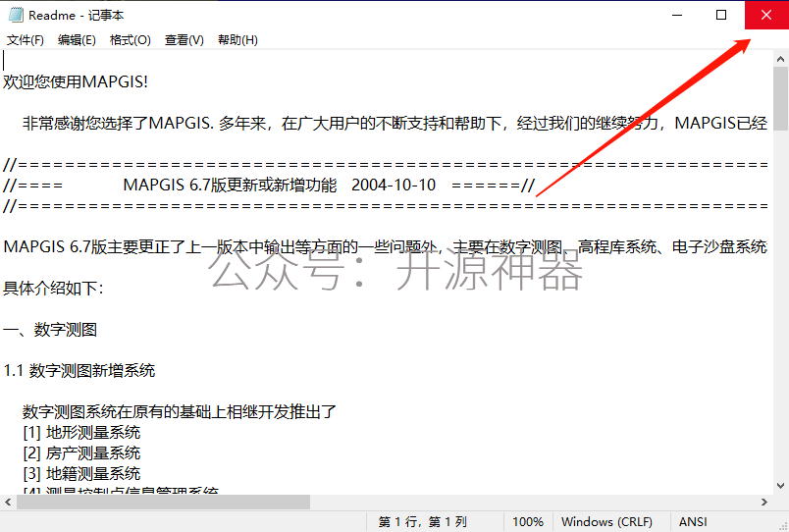Click the line starting '非常感谢您选择了MAPGIS'
Viewport: 789px width, 532px height.
pos(394,123)
